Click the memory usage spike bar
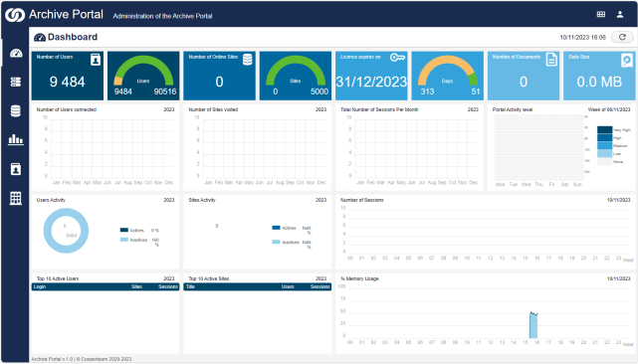This screenshot has height=364, width=638. (x=533, y=325)
